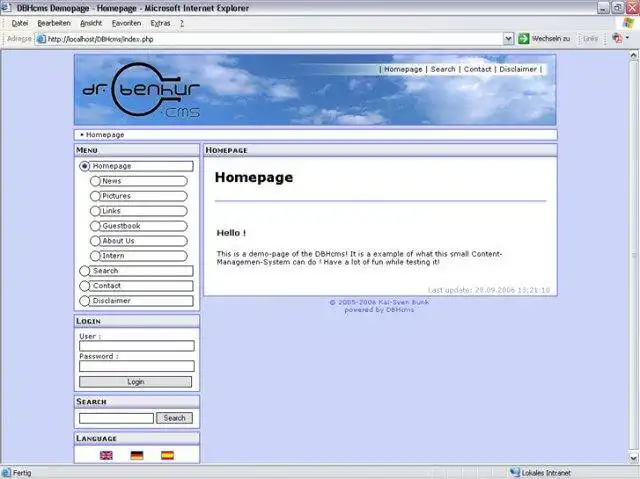Image resolution: width=640 pixels, height=479 pixels.
Task: Click the IE page icon in title bar
Action: click(x=6, y=7)
